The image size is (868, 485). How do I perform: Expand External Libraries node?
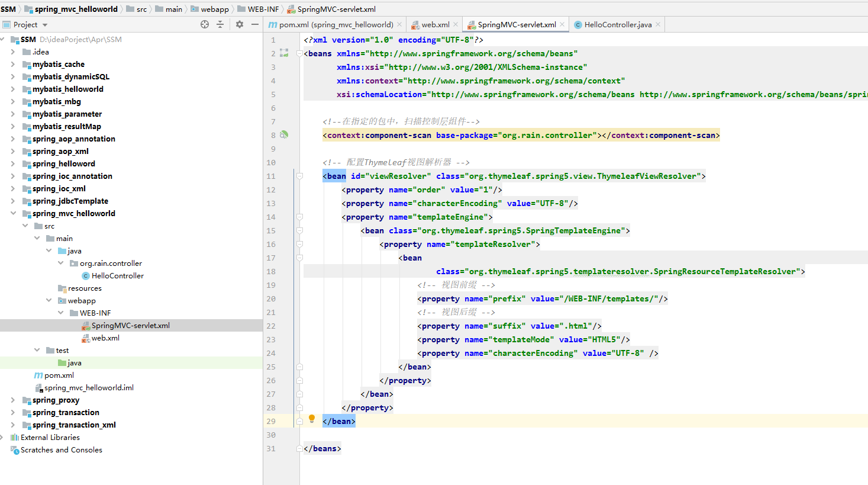coord(2,437)
